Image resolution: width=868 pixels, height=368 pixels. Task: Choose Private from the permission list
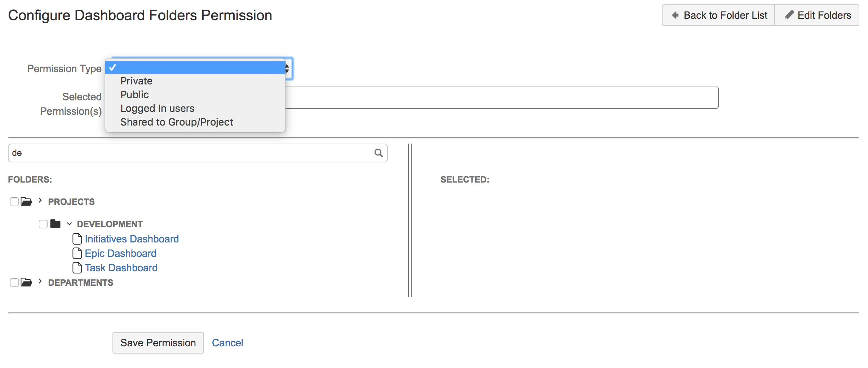pos(136,81)
